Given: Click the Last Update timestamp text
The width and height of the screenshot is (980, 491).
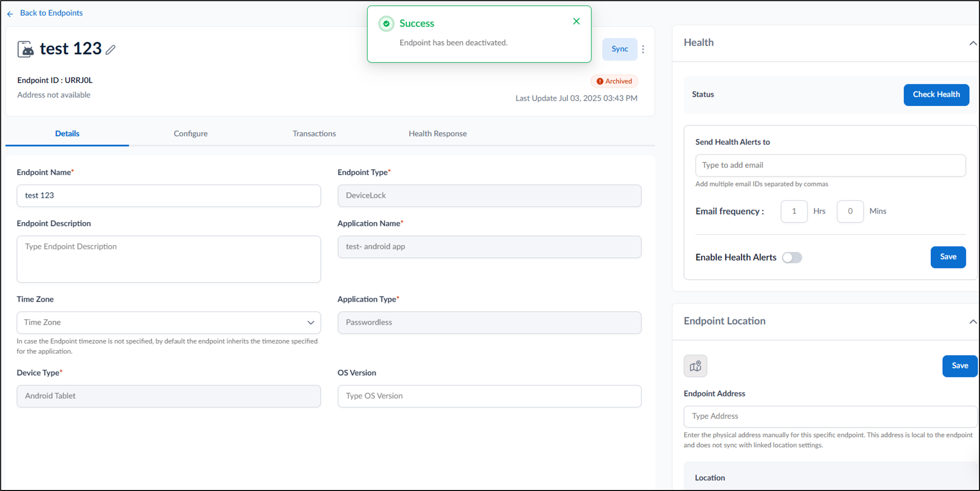Looking at the screenshot, I should tap(576, 98).
